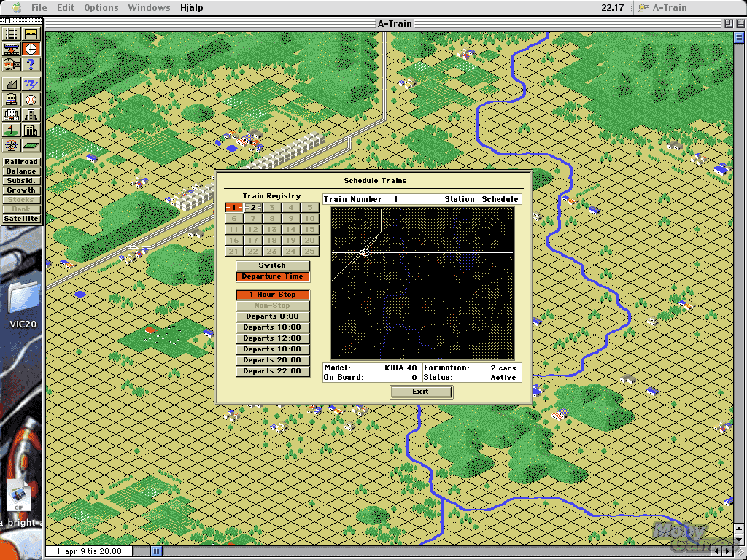Set departure to Departs 20:00
This screenshot has height=560, width=747.
coord(273,360)
